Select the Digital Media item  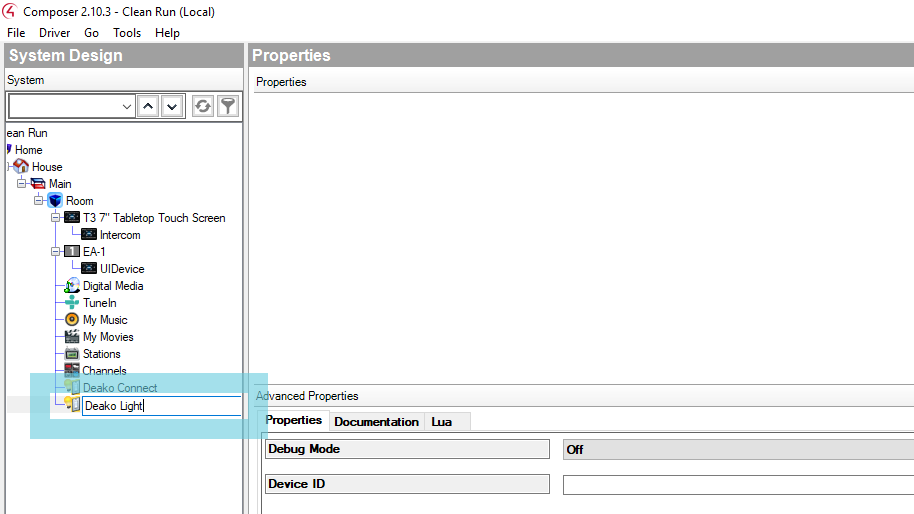(x=113, y=286)
